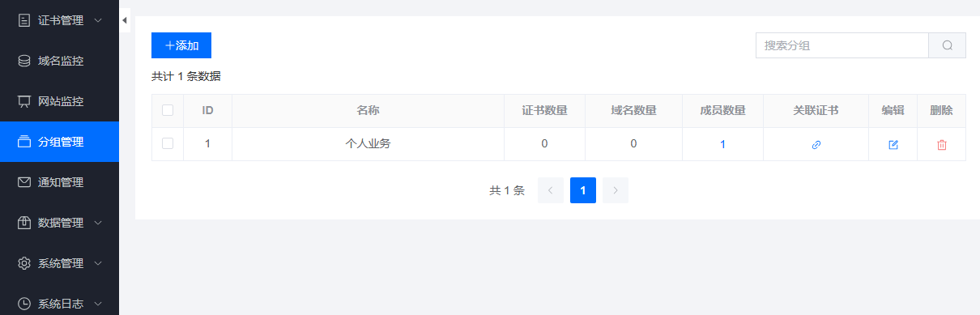Click the link icon for 关联证书
Viewport: 980px width, 315px height.
816,144
